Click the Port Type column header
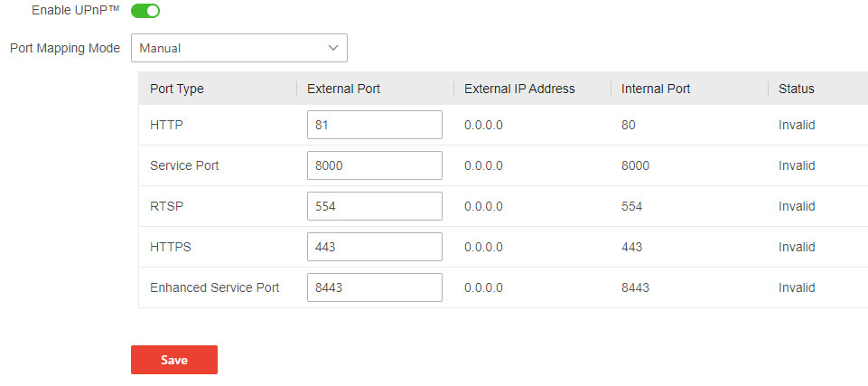The width and height of the screenshot is (868, 386). tap(177, 89)
